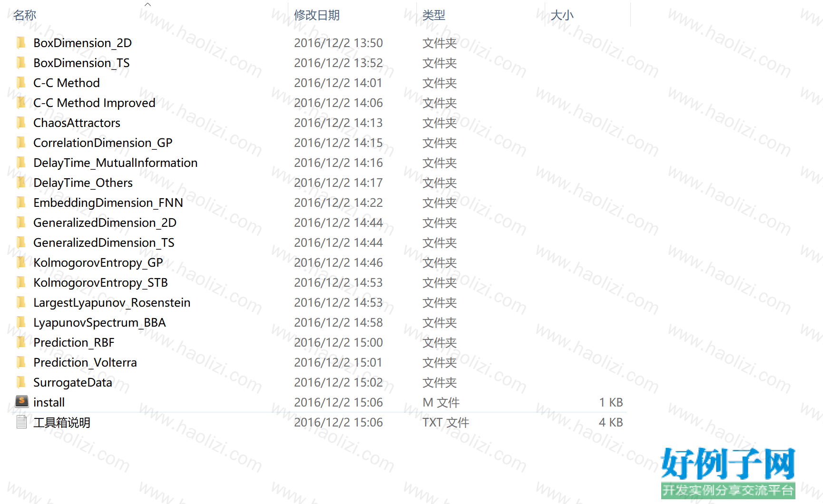Click the C-C Method Improved folder icon
This screenshot has height=504, width=823.
(x=21, y=103)
